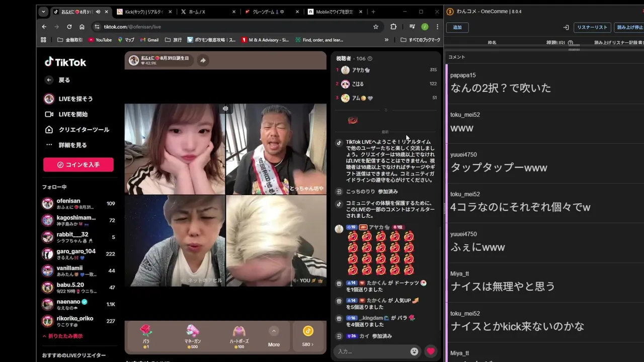Open the coin balance 580
Viewport: 644px width, 362px height.
point(307,336)
